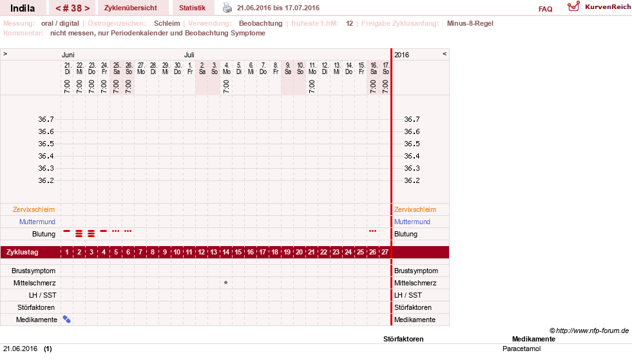The width and height of the screenshot is (632, 364).
Task: Click the Beobachtung Verwendung value
Action: coord(261,23)
